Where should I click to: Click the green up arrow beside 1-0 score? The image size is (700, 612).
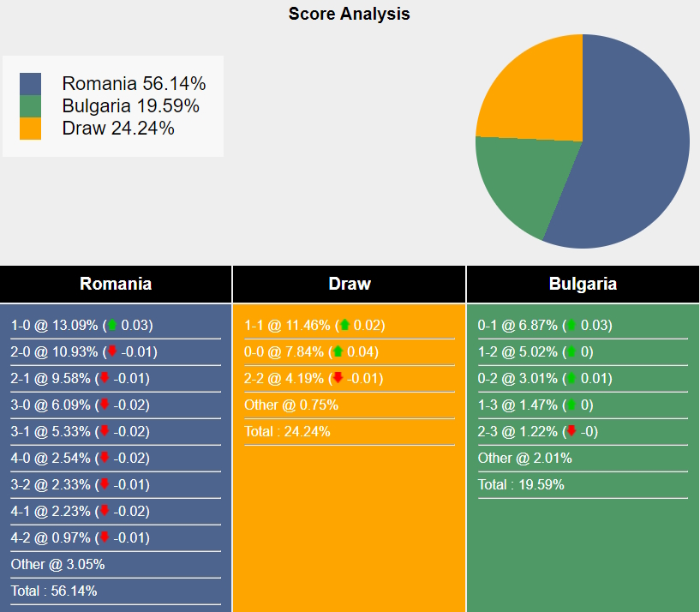(x=112, y=326)
